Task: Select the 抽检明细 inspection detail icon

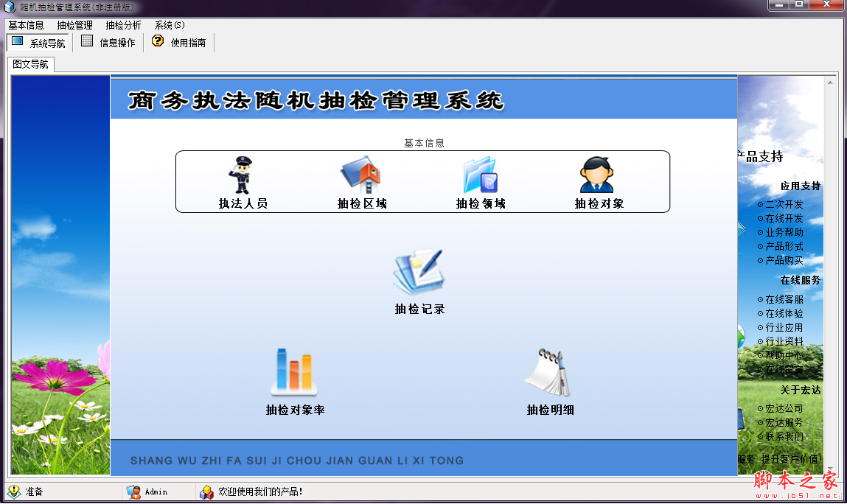Action: click(x=549, y=376)
